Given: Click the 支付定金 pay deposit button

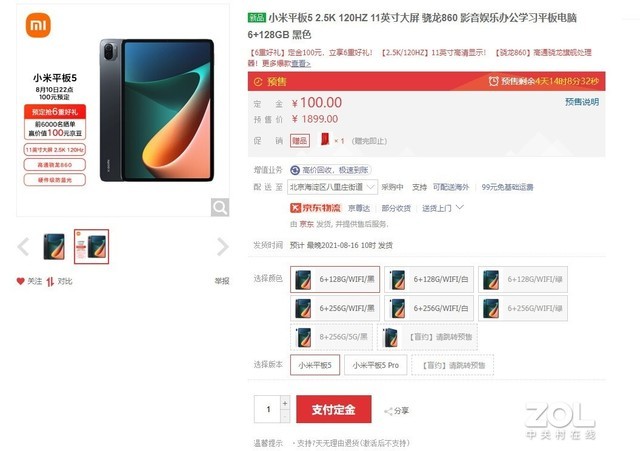Looking at the screenshot, I should pos(334,409).
